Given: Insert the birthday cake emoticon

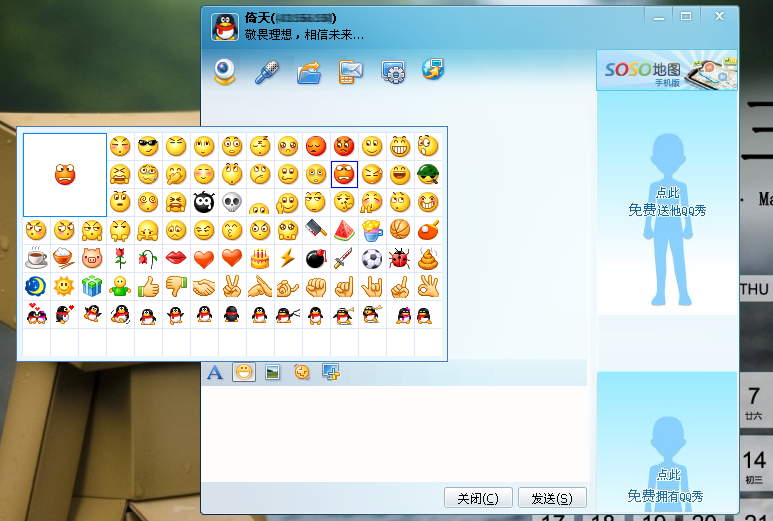Looking at the screenshot, I should point(260,258).
